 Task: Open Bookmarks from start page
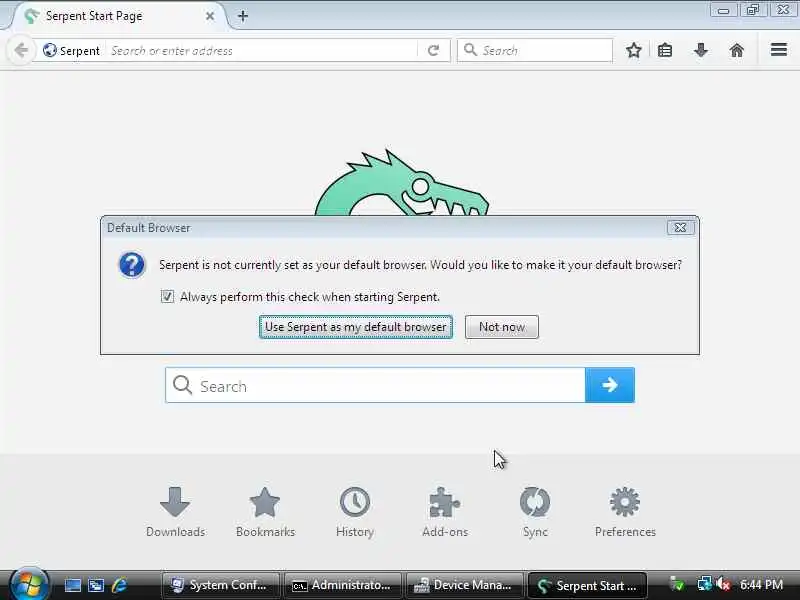(265, 512)
